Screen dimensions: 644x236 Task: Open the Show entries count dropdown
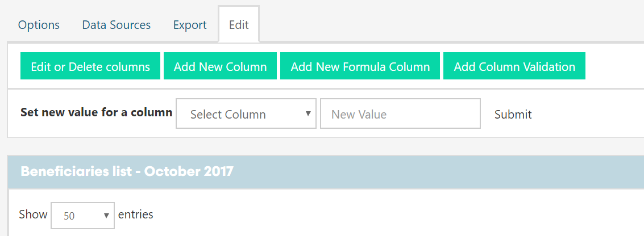(82, 216)
